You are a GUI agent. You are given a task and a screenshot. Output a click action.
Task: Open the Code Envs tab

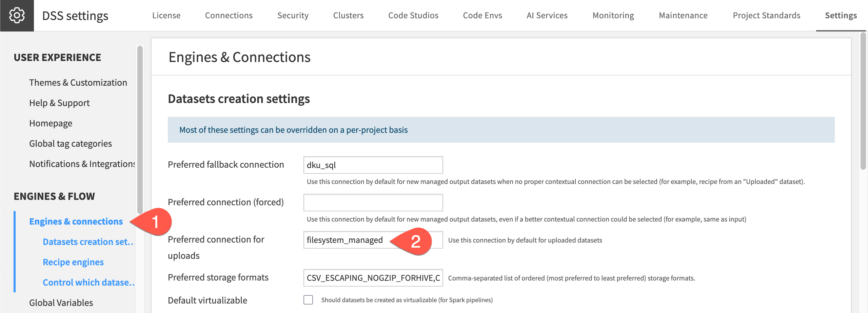pyautogui.click(x=482, y=16)
